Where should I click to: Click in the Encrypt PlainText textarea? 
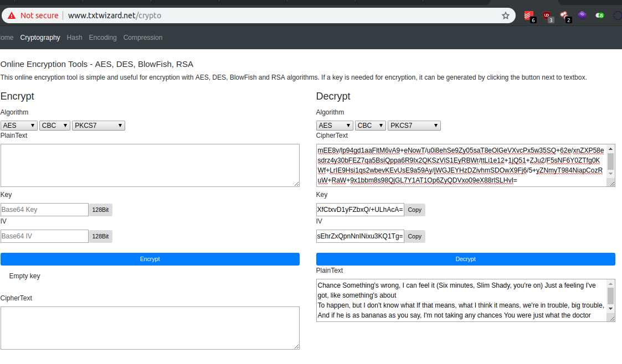pyautogui.click(x=150, y=165)
